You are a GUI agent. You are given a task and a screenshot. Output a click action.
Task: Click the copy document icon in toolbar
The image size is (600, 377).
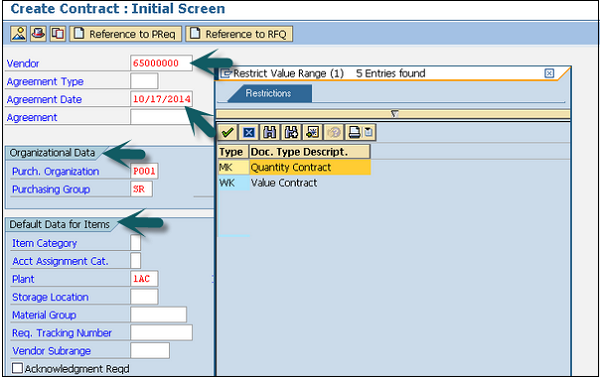coord(58,34)
